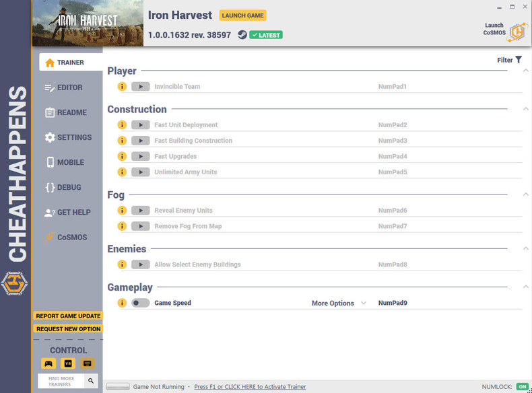Image resolution: width=532 pixels, height=393 pixels.
Task: Click the Launch CoSMOS hexagon icon
Action: pos(517,32)
